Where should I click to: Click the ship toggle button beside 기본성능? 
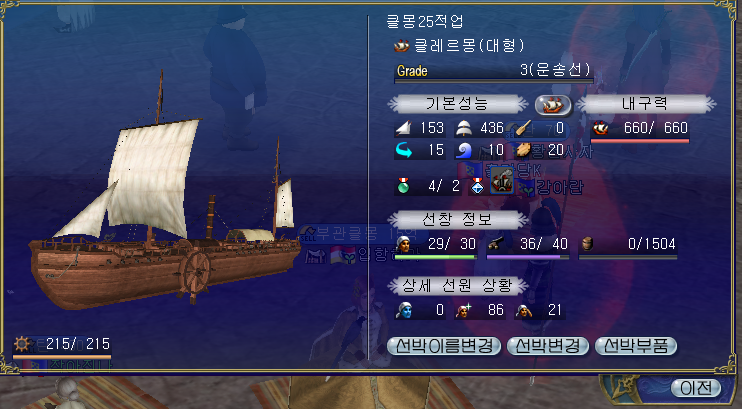coord(553,105)
